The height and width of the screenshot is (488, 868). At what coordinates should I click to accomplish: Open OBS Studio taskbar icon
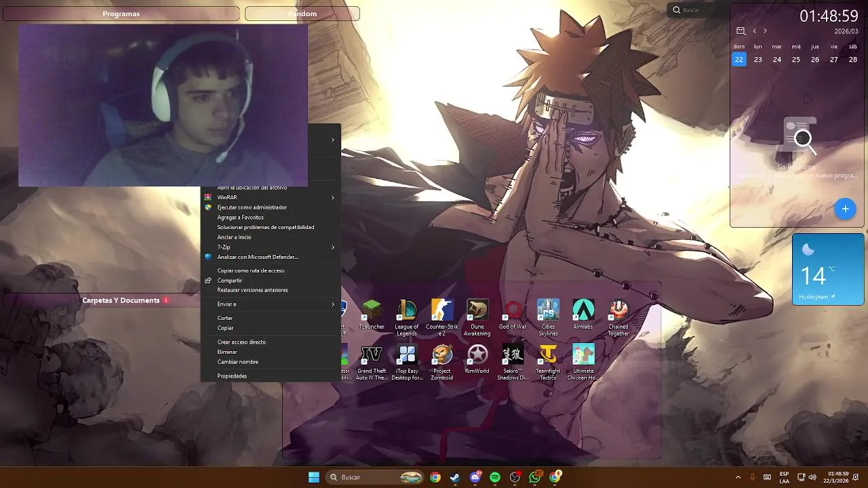pos(515,477)
